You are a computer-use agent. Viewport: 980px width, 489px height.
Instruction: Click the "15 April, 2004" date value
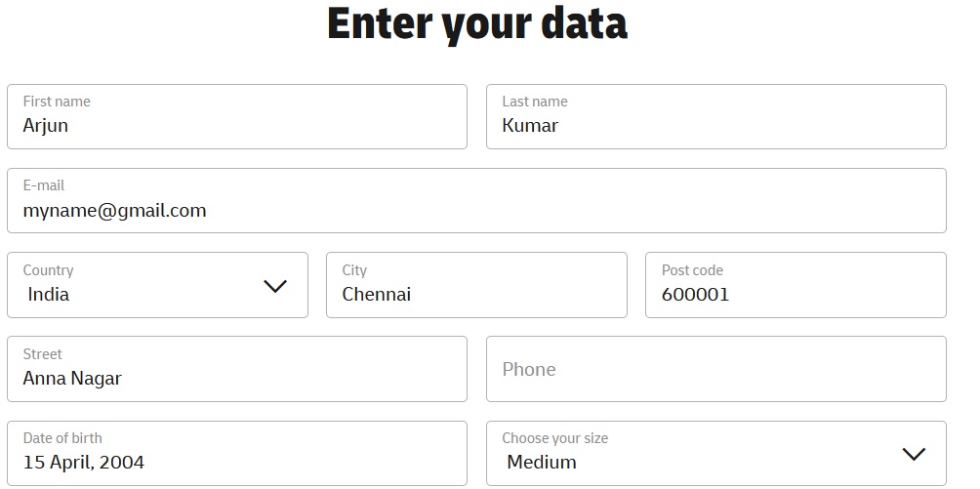[84, 463]
